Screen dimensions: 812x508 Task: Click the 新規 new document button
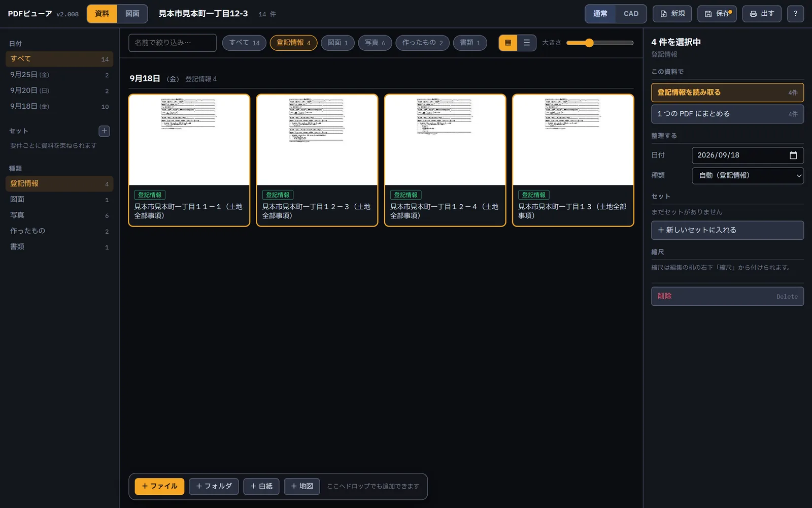pos(672,14)
